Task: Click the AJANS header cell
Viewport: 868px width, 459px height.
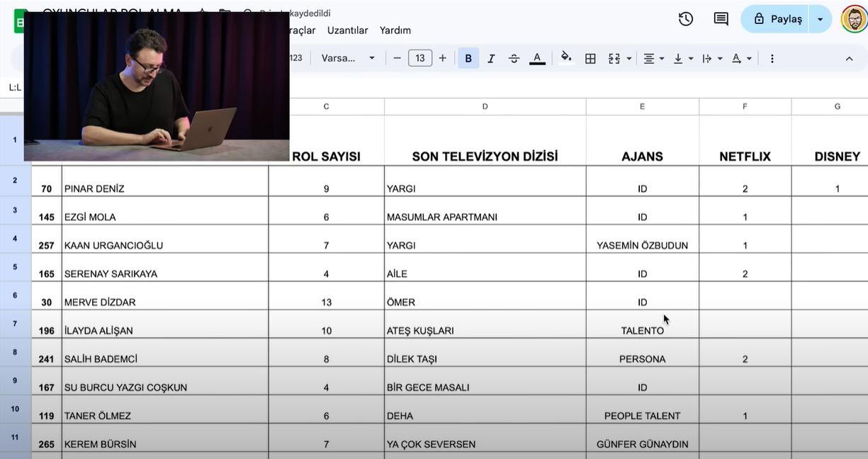Action: pyautogui.click(x=643, y=141)
